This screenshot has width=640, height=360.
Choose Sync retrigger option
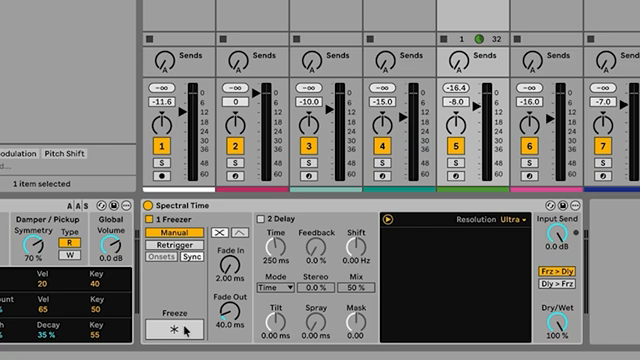coord(191,257)
